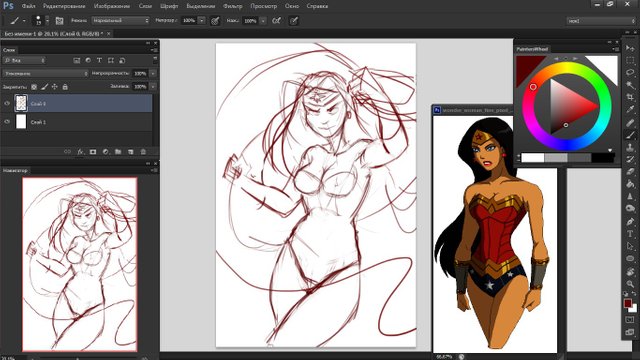Hide the Слой 0 layer
This screenshot has width=640, height=360.
pos(7,104)
